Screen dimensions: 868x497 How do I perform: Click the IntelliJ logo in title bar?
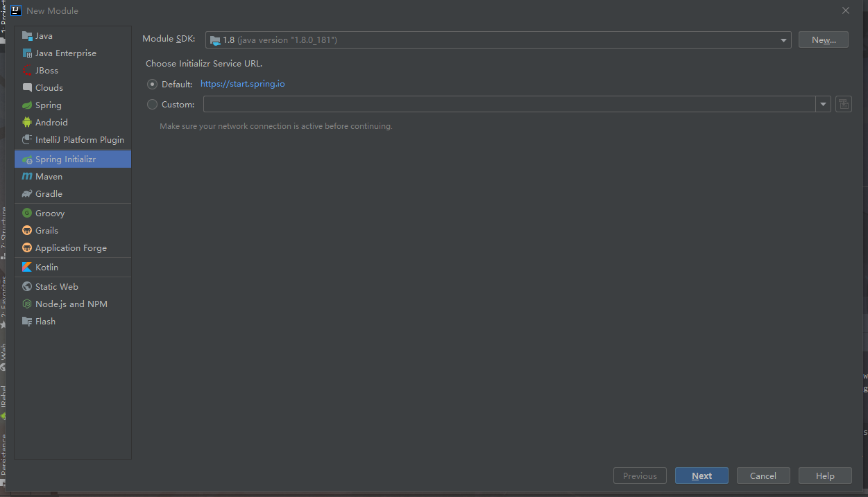pyautogui.click(x=15, y=10)
